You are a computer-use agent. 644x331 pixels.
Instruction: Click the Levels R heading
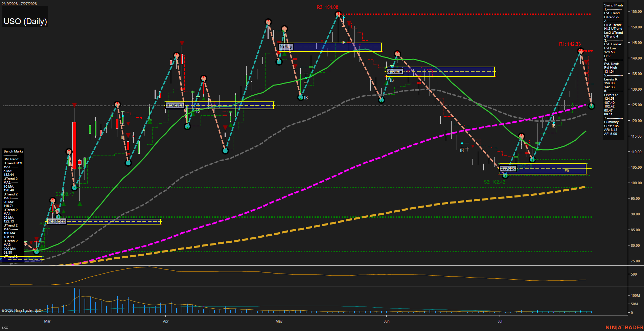[611, 79]
